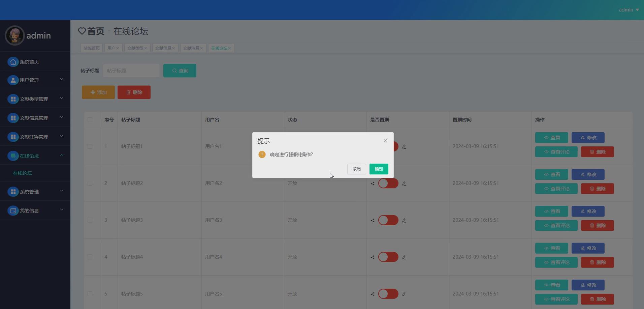Check the select-all checkbox in the table header
This screenshot has width=644, height=309.
tap(90, 120)
